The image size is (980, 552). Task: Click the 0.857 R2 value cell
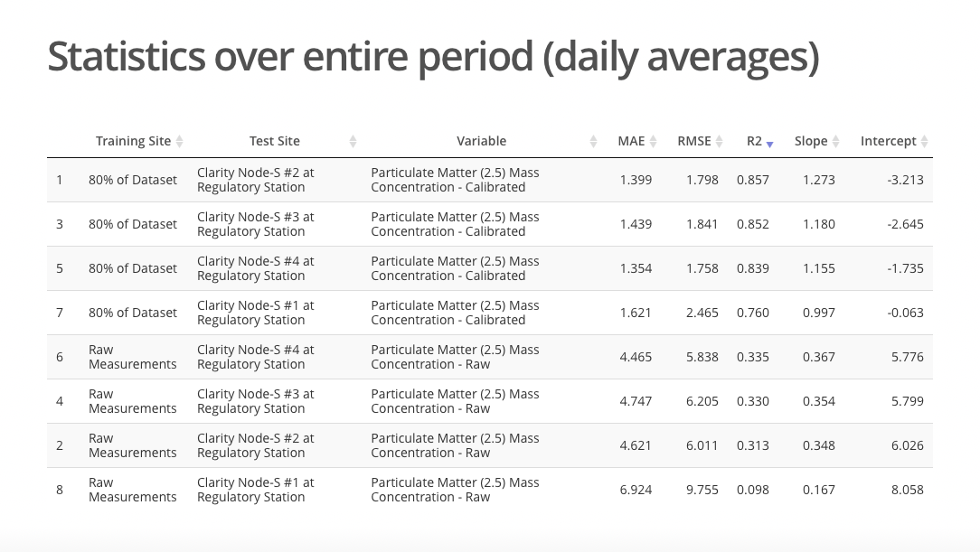pos(752,180)
